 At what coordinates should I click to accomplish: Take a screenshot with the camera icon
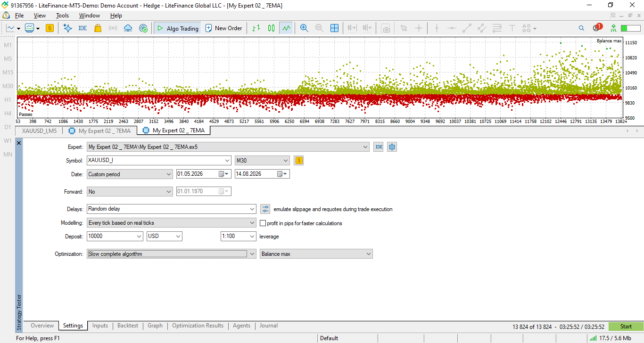pos(386,28)
